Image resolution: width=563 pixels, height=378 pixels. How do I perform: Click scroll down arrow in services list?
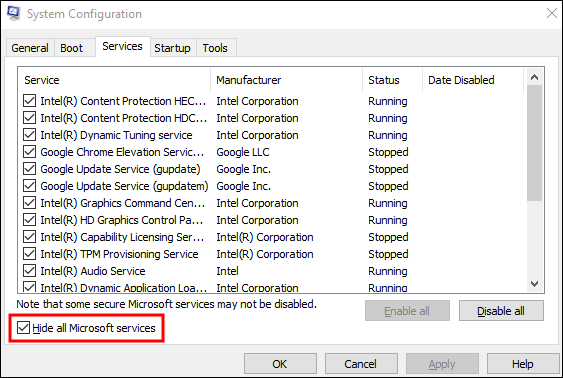[x=534, y=284]
